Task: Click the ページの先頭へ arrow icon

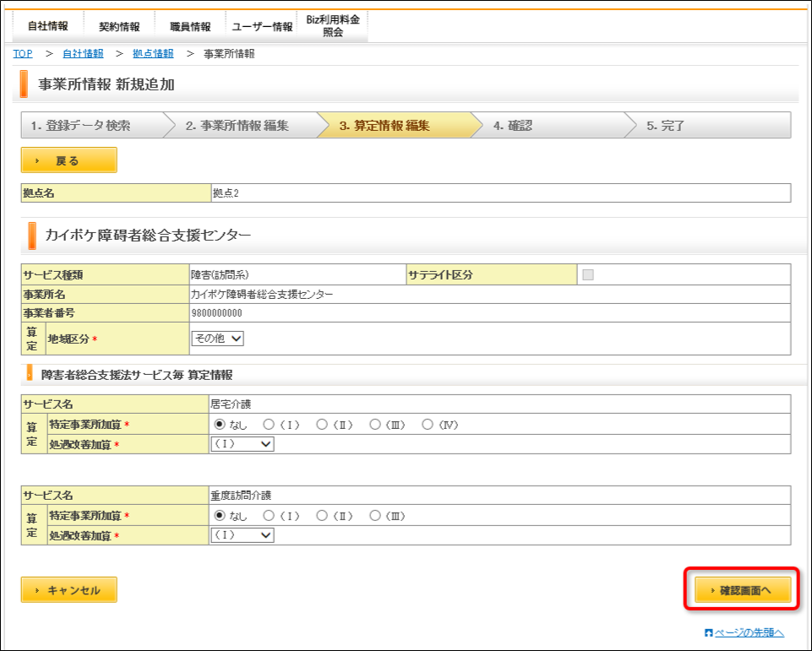Action: 708,632
